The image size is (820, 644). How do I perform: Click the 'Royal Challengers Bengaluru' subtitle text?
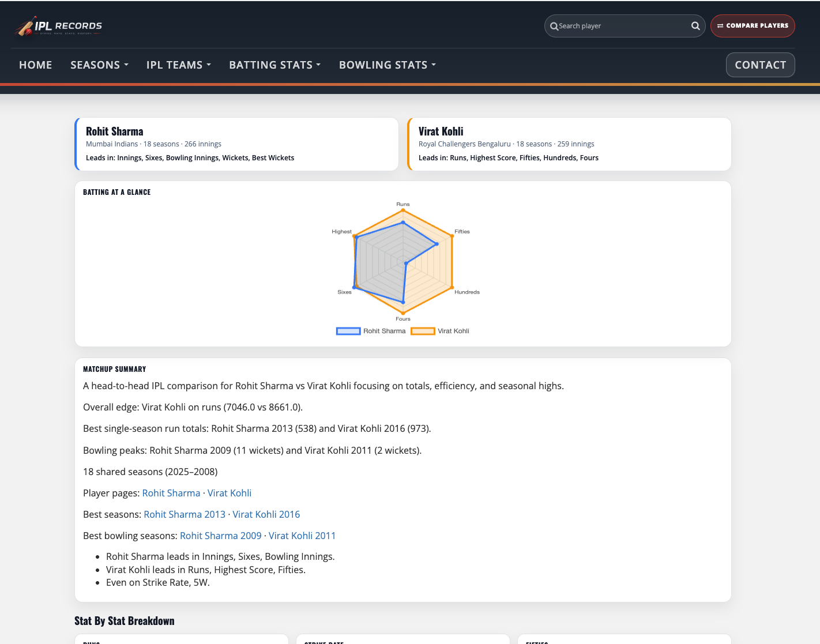(465, 144)
